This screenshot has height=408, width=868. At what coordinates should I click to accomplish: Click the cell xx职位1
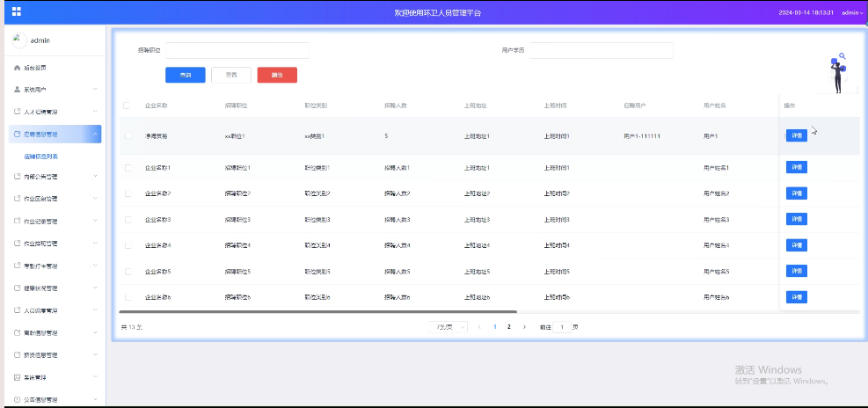(x=235, y=135)
